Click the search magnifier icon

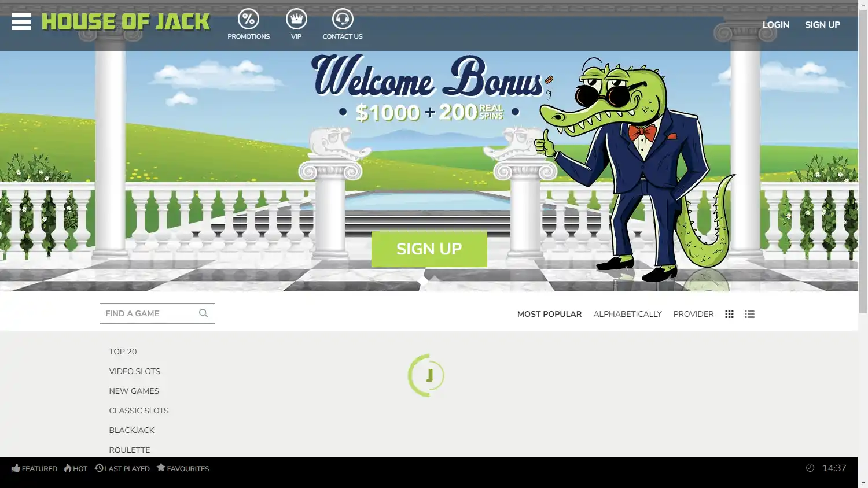203,313
